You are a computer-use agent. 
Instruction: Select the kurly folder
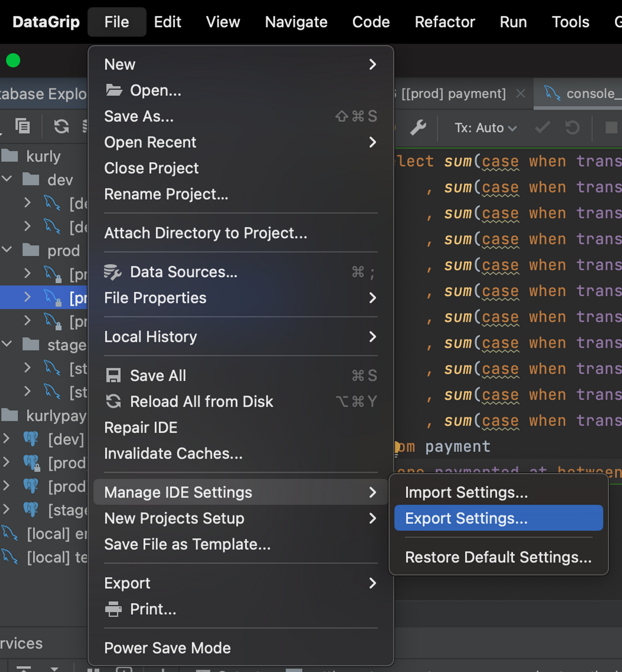tap(44, 156)
